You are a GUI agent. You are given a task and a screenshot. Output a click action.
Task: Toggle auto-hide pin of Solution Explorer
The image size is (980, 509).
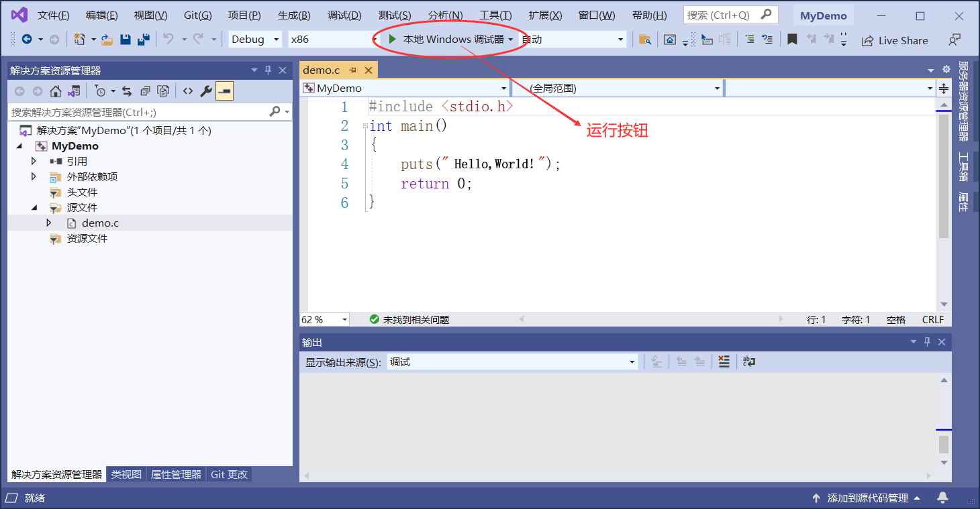pos(268,70)
